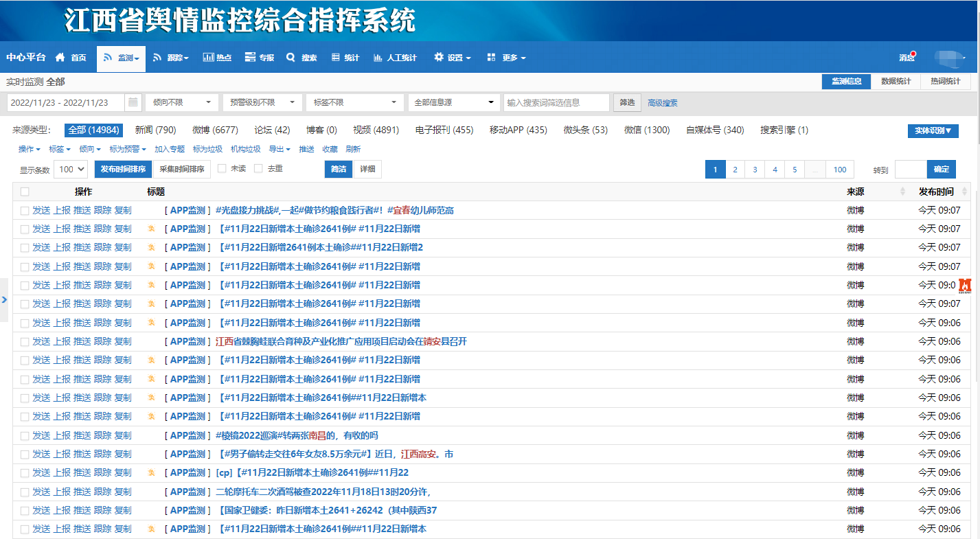Open the 倾向不限 dropdown
The height and width of the screenshot is (539, 980).
181,102
